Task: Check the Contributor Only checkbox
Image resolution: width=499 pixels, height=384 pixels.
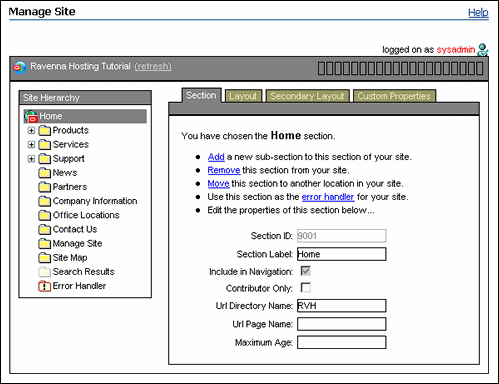Action: [305, 287]
